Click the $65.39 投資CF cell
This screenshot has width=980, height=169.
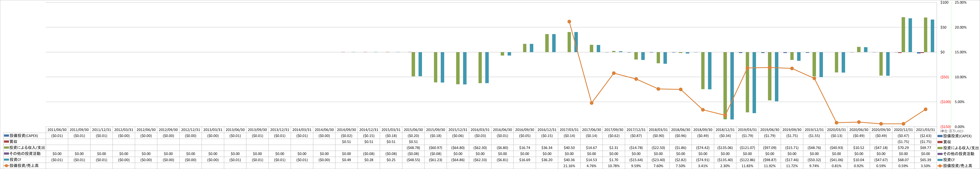coord(926,160)
